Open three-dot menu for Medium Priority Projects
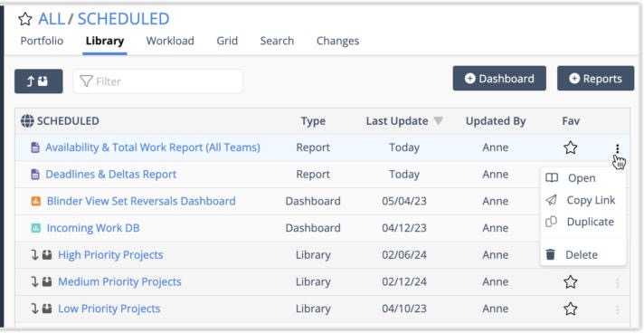 [x=617, y=283]
